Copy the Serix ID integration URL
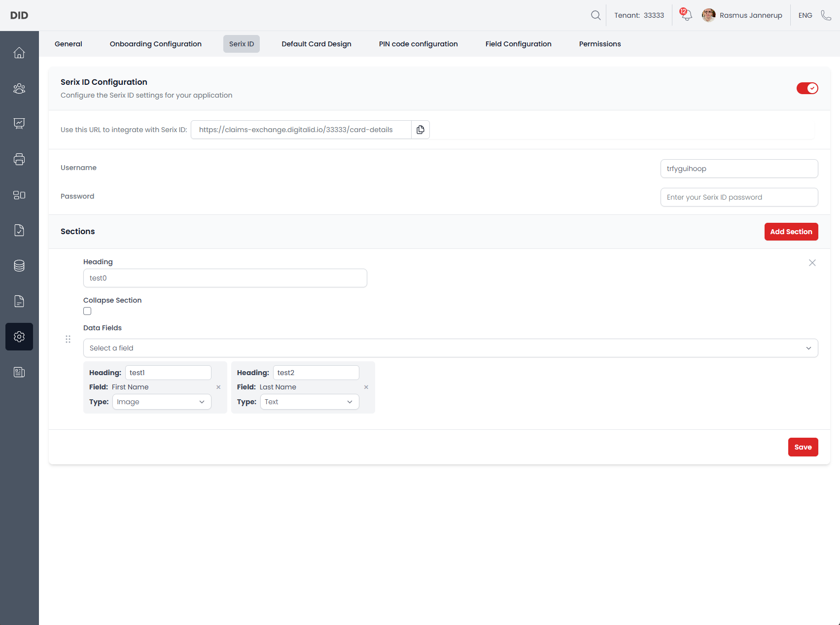Screen dimensions: 840x625 tap(420, 130)
